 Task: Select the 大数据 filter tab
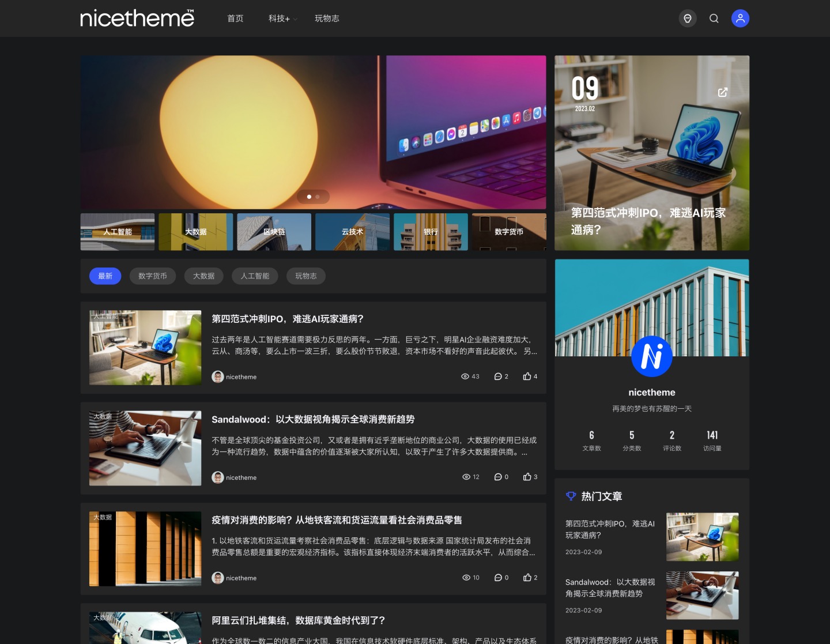coord(204,276)
